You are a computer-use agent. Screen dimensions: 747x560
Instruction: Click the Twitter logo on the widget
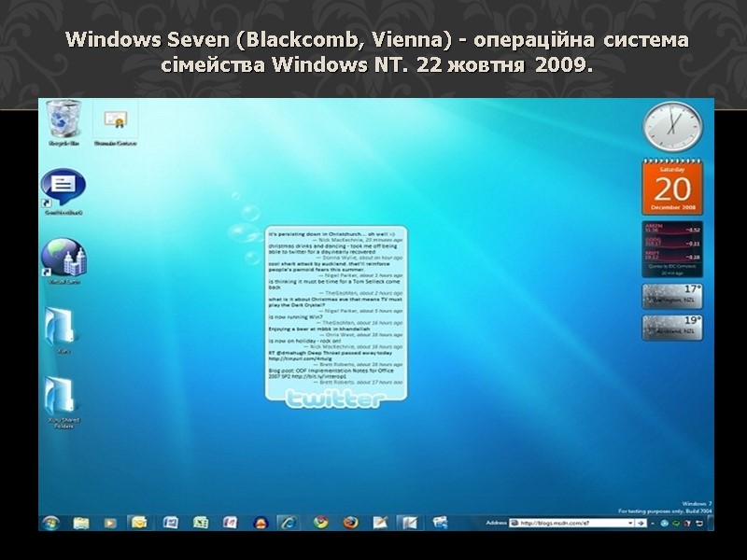coord(336,401)
